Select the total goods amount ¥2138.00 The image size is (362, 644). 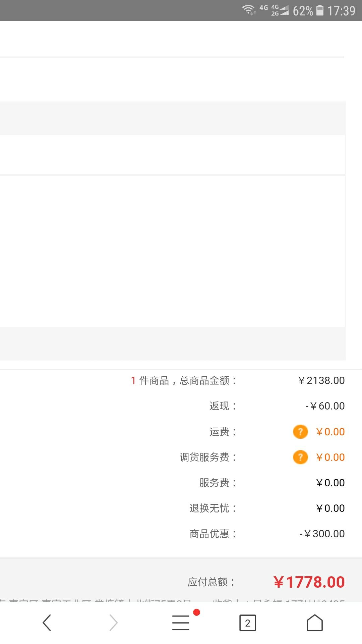pyautogui.click(x=322, y=380)
